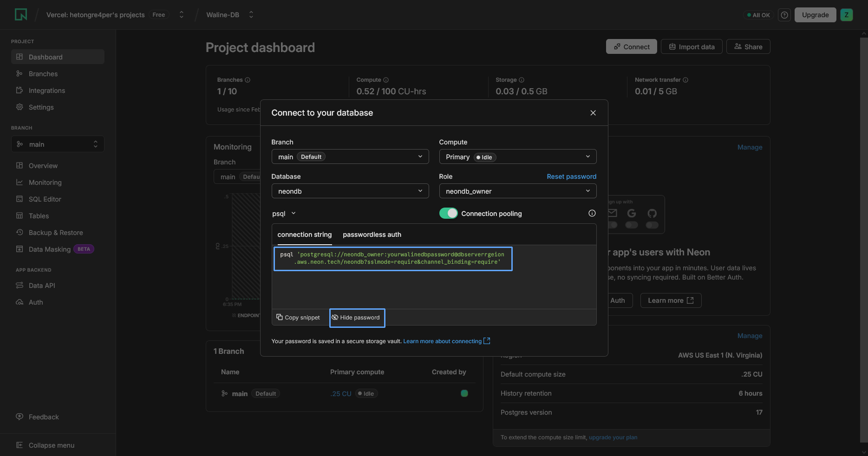This screenshot has width=868, height=456.
Task: Click the psql connection string text box
Action: (392, 259)
